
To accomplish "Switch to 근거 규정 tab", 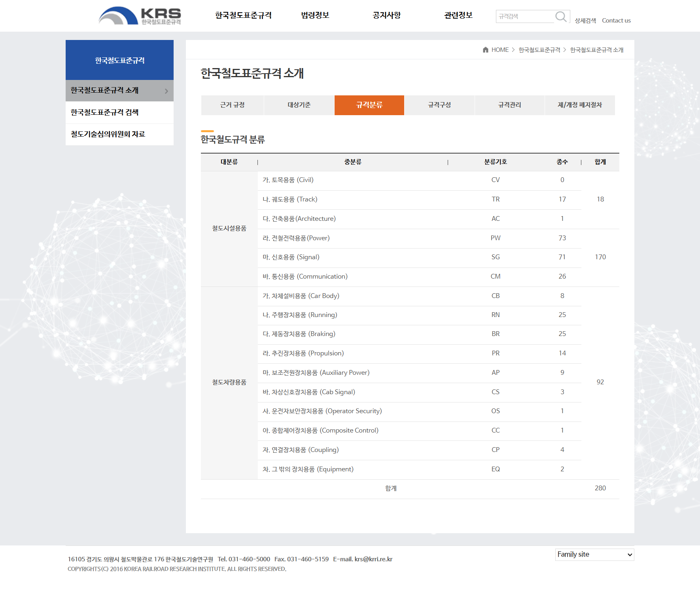I will 232,105.
